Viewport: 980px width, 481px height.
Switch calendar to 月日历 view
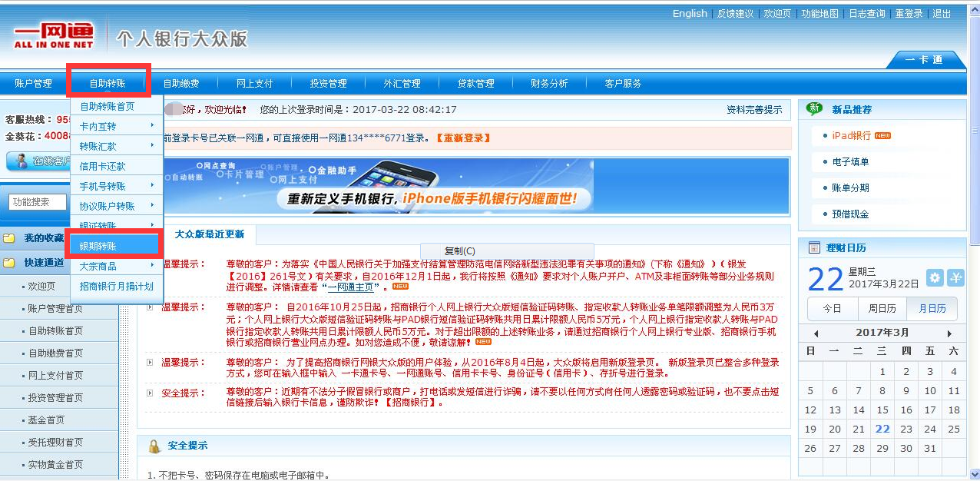point(932,308)
